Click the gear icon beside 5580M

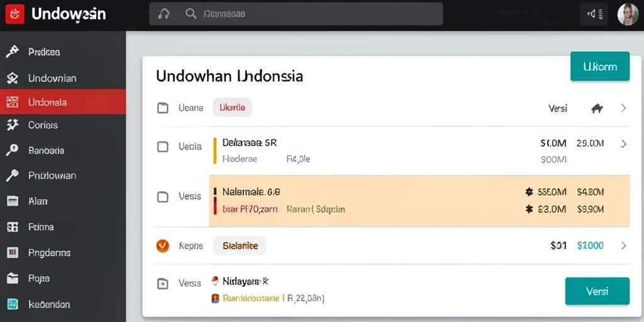click(530, 191)
